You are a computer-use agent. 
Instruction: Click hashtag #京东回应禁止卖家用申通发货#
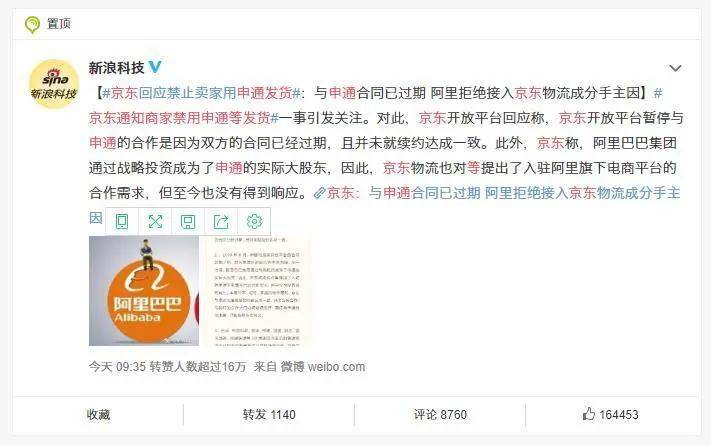point(201,93)
